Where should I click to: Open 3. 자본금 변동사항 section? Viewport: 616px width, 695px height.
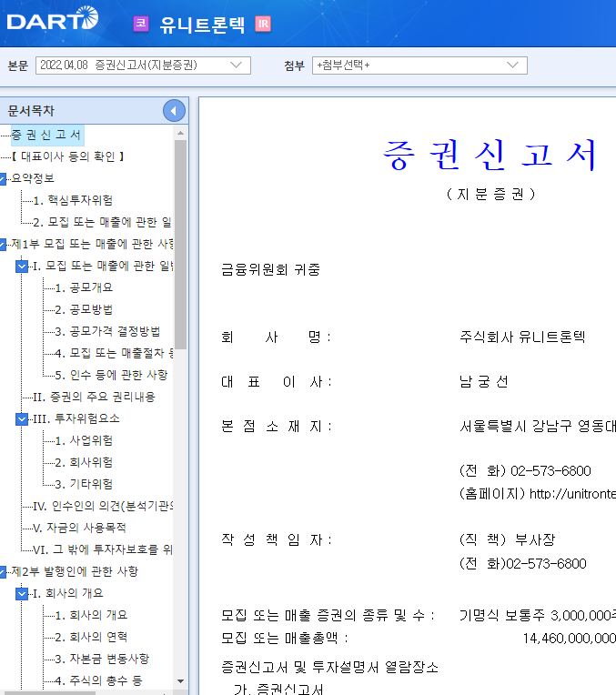click(102, 660)
